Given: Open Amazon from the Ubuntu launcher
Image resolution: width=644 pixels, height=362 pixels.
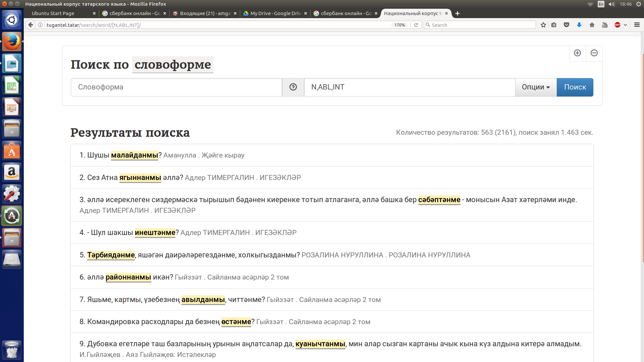Looking at the screenshot, I should click(x=12, y=173).
